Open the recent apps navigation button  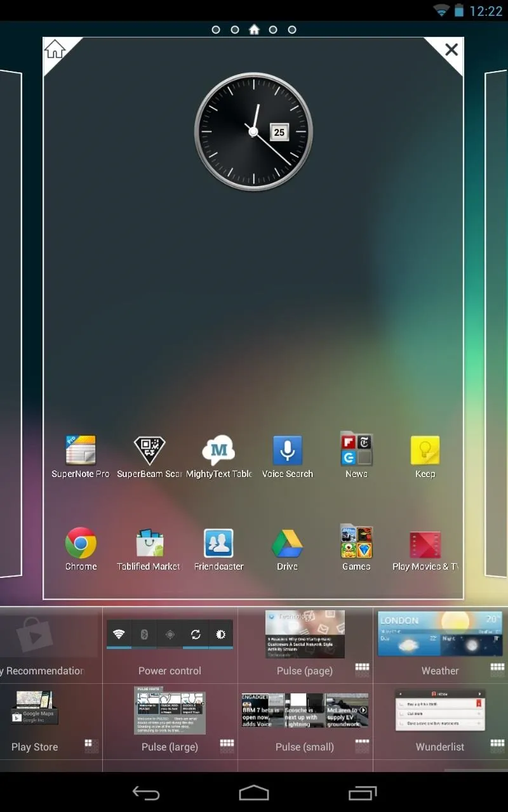pos(363,792)
